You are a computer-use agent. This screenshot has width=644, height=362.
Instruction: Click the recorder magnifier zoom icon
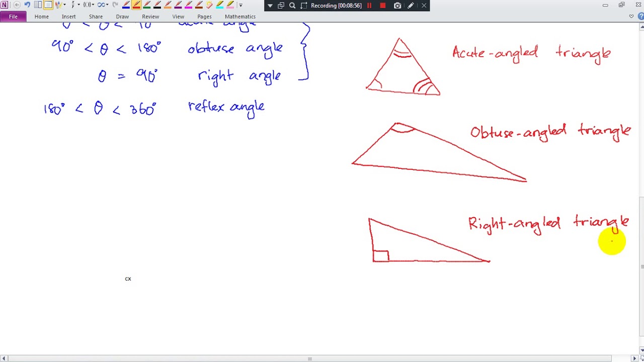tap(292, 6)
